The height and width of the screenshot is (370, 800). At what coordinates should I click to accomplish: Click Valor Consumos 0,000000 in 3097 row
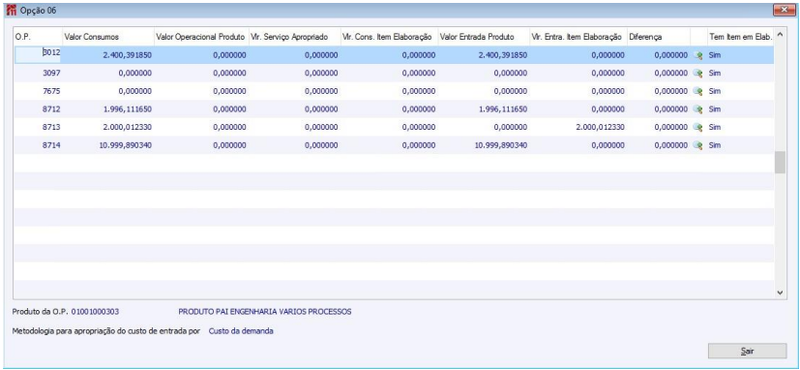108,73
